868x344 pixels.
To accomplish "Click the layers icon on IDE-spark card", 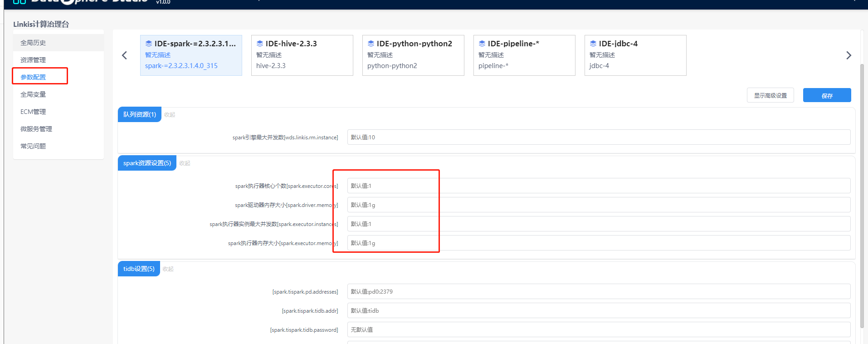I will 149,44.
